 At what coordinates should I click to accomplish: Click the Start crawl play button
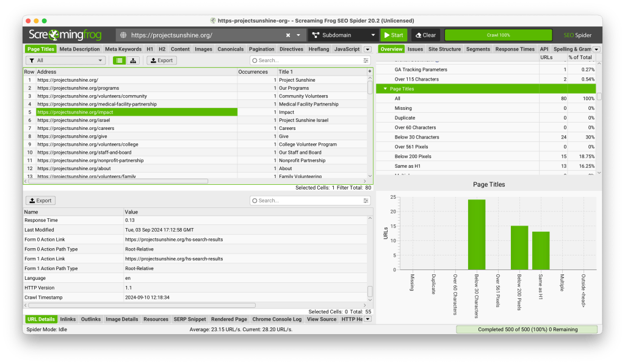click(393, 35)
